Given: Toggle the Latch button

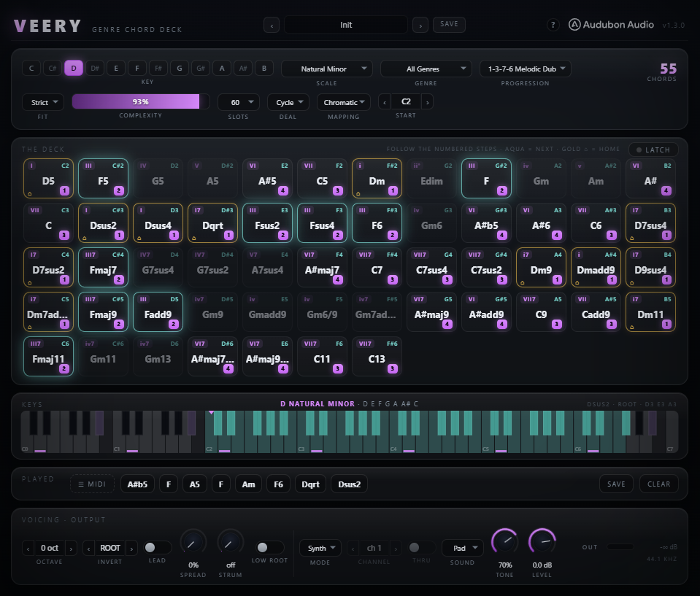Looking at the screenshot, I should 653,150.
